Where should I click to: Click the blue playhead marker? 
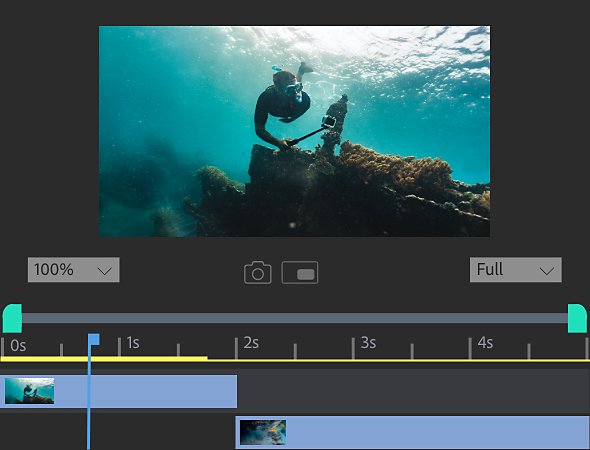[x=94, y=339]
